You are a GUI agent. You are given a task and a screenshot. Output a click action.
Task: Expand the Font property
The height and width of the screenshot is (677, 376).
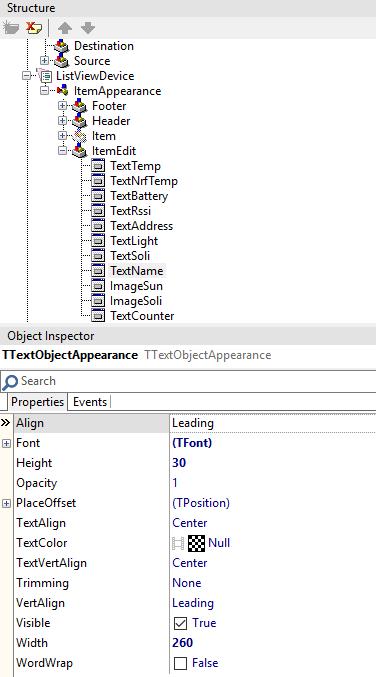click(6, 443)
